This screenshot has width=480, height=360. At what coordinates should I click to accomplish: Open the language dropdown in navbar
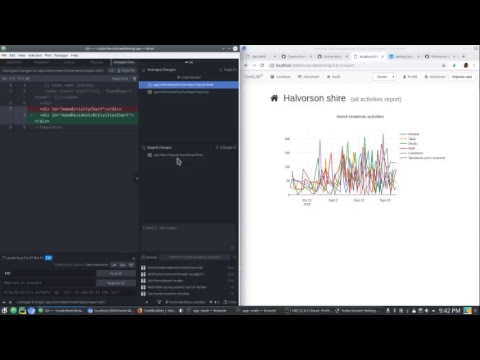385,77
